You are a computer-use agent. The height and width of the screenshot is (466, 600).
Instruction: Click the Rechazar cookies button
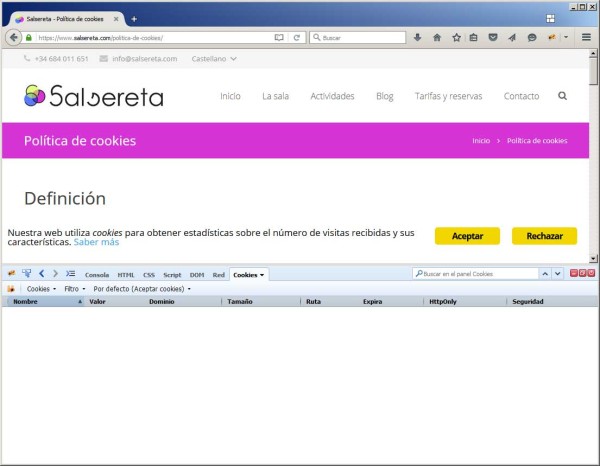click(x=545, y=236)
